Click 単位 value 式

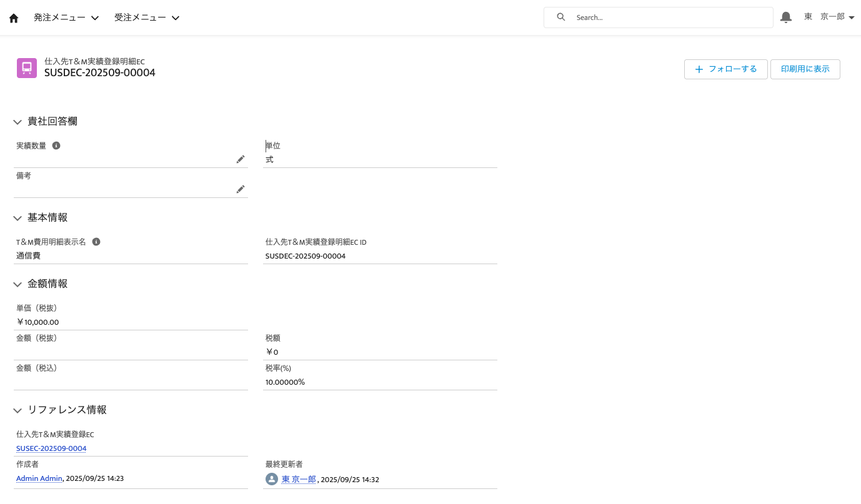(x=269, y=159)
